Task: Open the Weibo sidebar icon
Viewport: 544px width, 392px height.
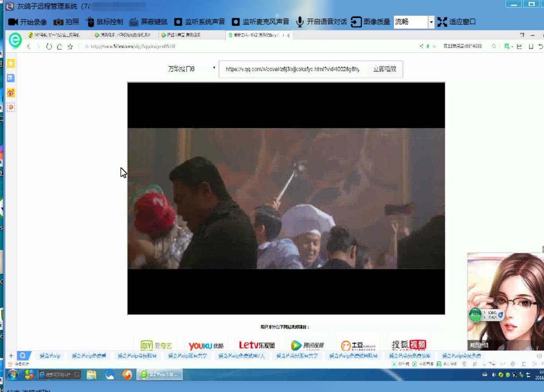Action: pyautogui.click(x=11, y=92)
